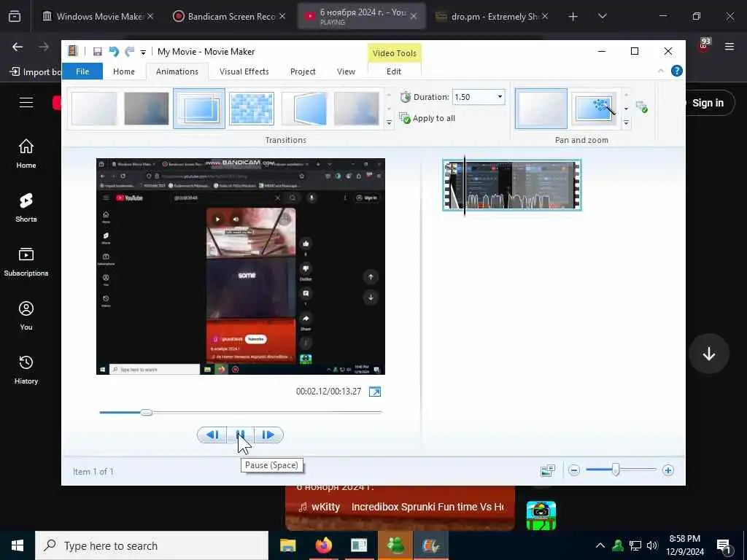Advance to the next frame
The width and height of the screenshot is (747, 560).
[x=268, y=435]
